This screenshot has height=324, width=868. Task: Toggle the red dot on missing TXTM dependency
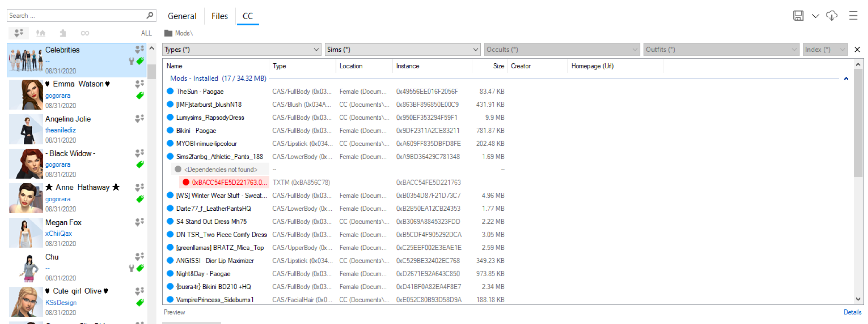coord(186,182)
